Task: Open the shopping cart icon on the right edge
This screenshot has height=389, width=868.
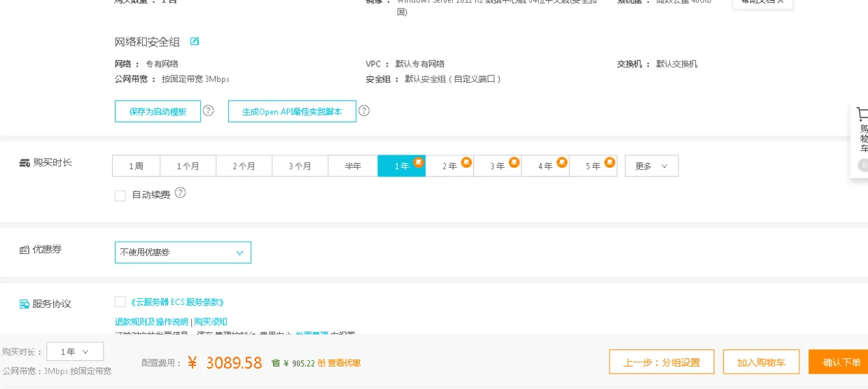Action: 862,115
